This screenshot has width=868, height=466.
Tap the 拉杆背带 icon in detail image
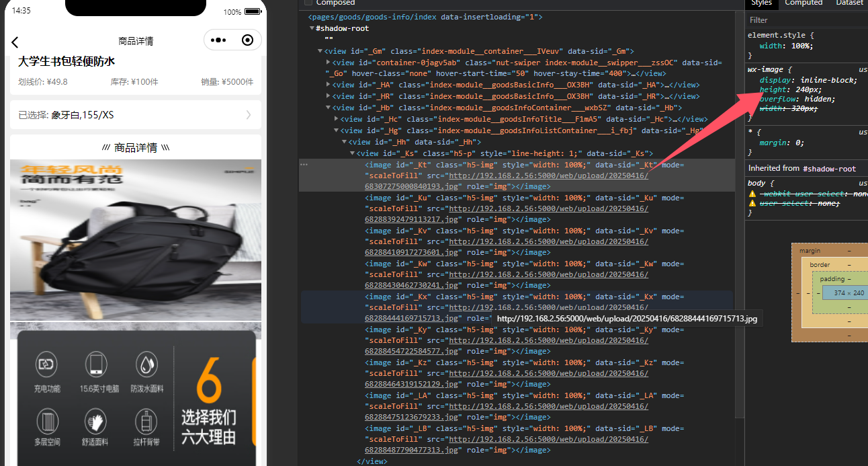click(146, 422)
